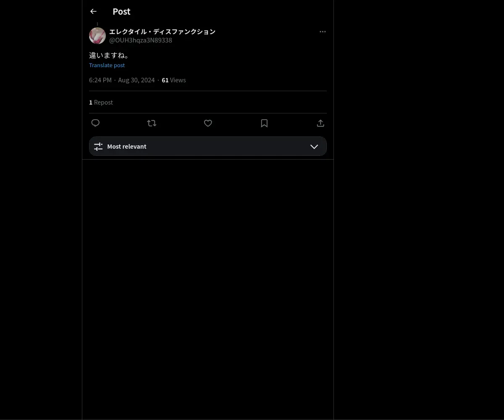Click the Translate post link

point(107,65)
